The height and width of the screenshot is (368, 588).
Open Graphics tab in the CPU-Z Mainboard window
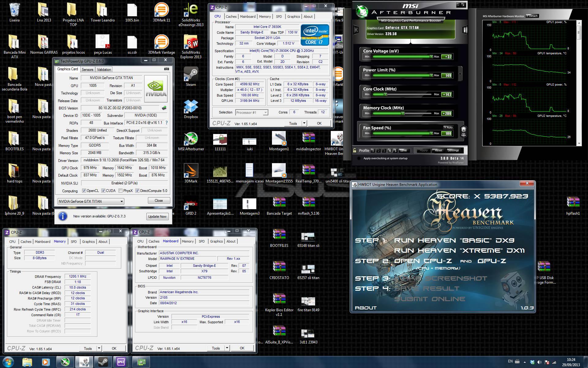coord(216,241)
